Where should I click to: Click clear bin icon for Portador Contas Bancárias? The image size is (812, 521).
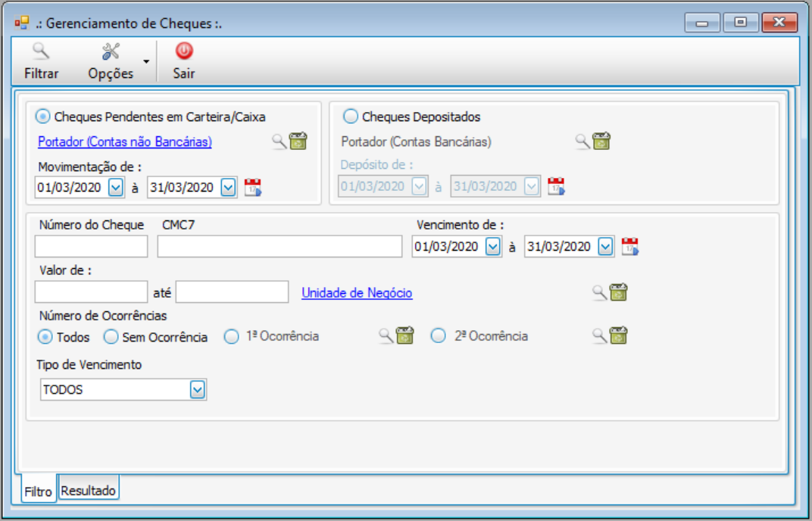[601, 141]
